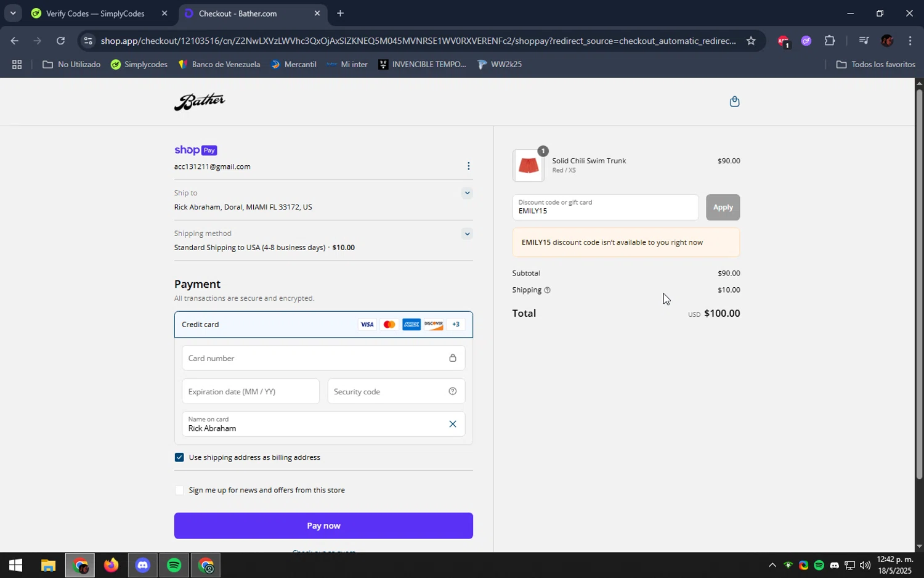Screen dimensions: 924x578
Task: Open the Mi inter bookmark
Action: (347, 64)
